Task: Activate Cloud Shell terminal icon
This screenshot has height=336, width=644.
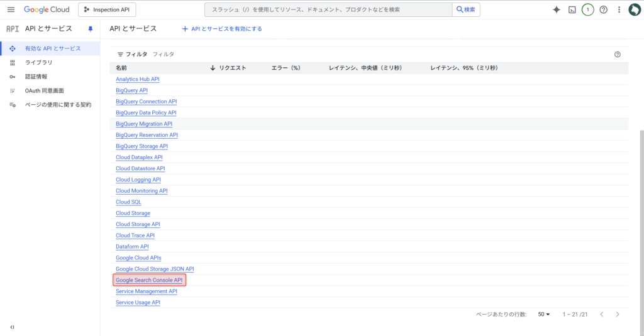Action: pyautogui.click(x=572, y=9)
